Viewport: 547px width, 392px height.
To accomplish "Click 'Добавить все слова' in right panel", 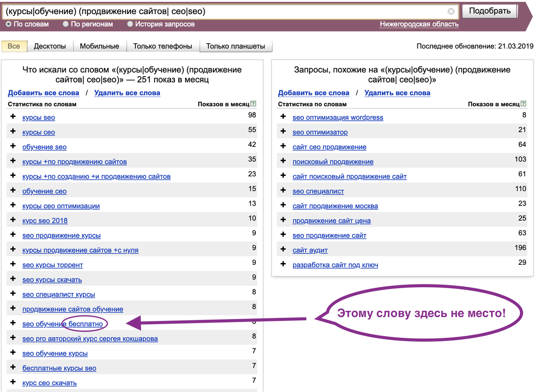I will tap(314, 93).
